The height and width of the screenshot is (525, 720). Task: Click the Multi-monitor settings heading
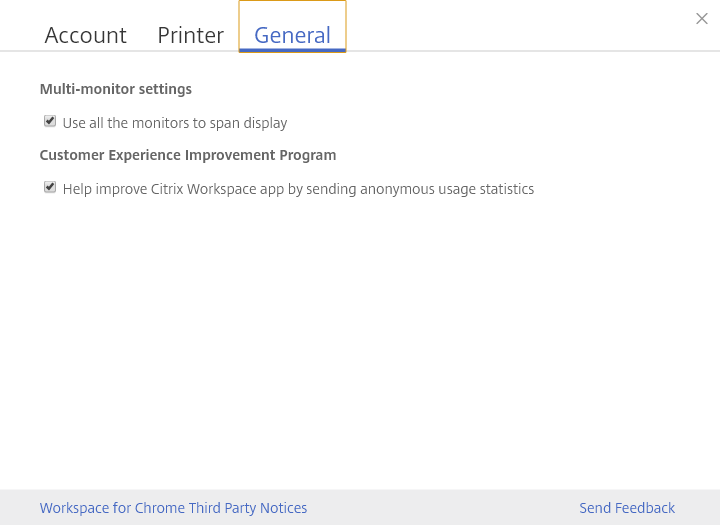click(115, 89)
